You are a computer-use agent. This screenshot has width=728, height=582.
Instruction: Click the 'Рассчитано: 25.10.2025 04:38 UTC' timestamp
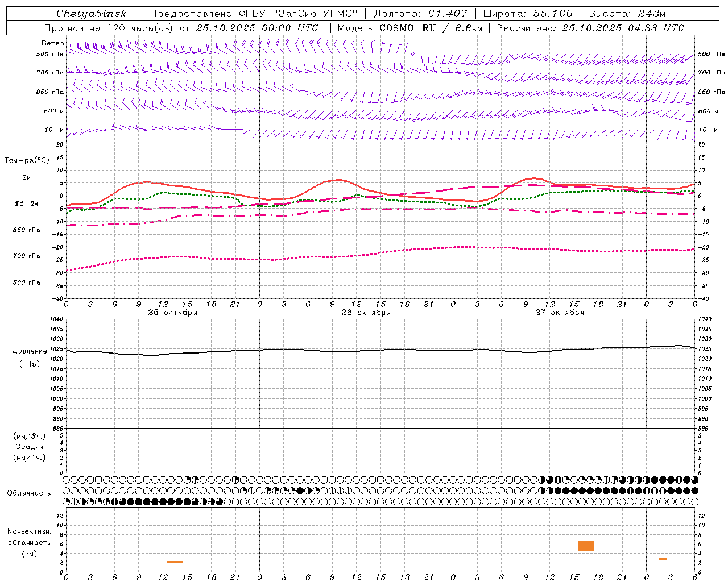(x=590, y=28)
